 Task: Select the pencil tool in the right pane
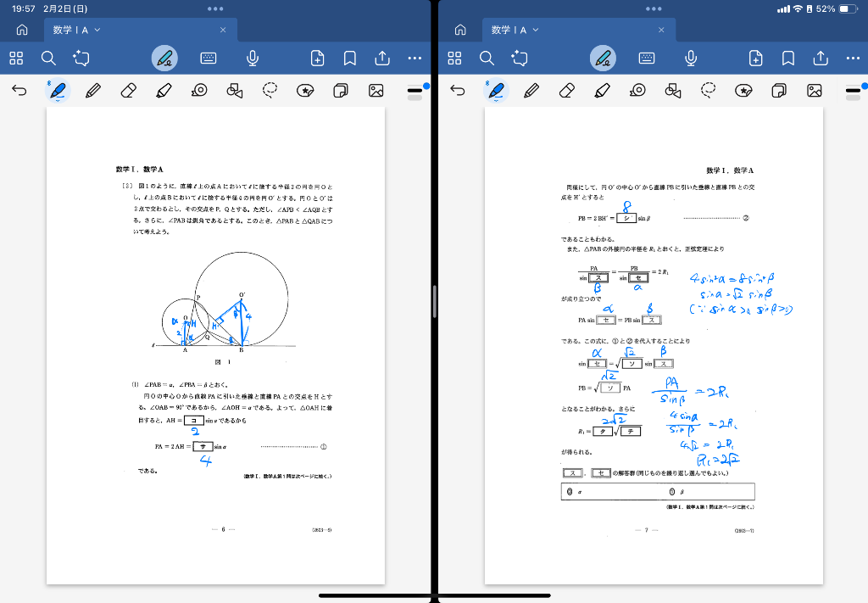click(x=532, y=90)
